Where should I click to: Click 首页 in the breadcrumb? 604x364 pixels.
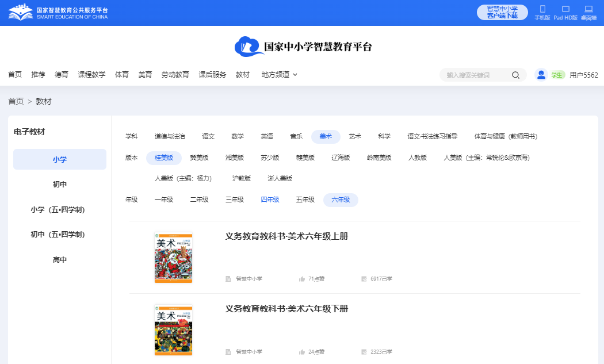[16, 101]
